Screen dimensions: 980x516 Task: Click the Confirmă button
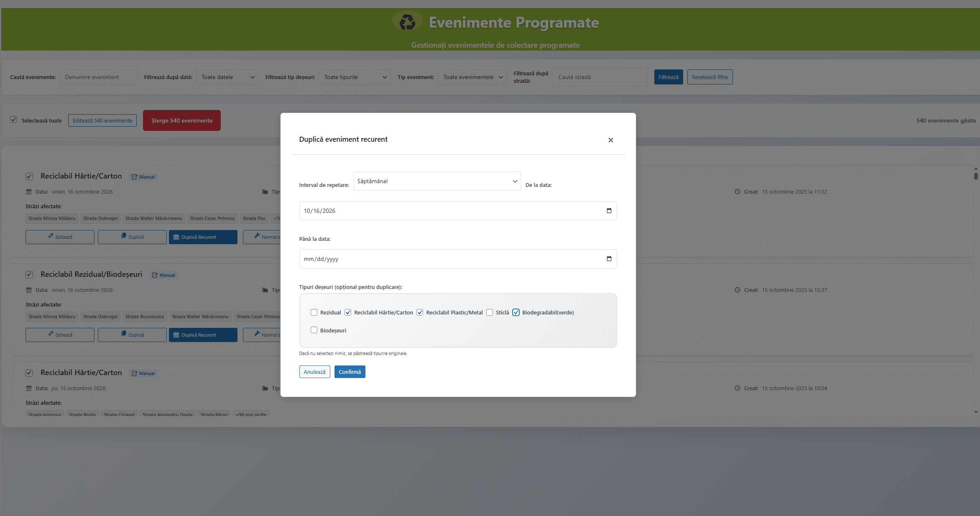[x=350, y=372]
